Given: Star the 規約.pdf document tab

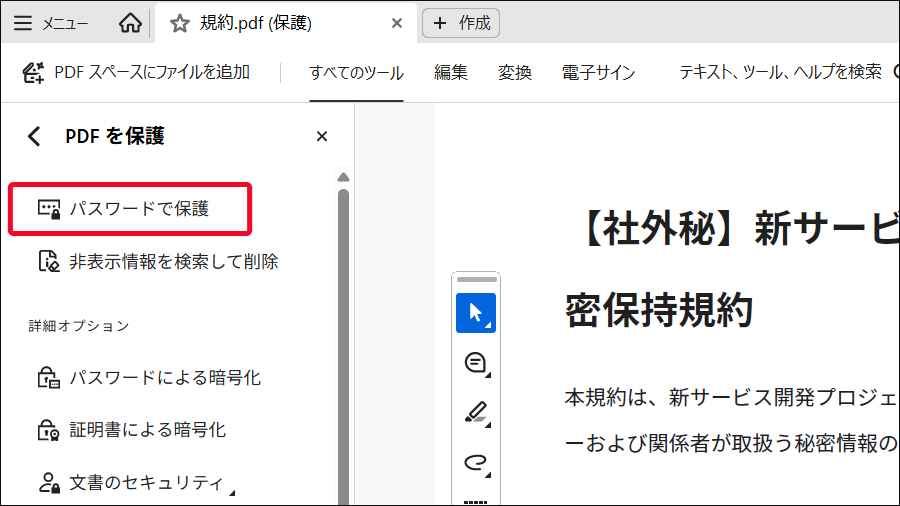Looking at the screenshot, I should (x=180, y=24).
